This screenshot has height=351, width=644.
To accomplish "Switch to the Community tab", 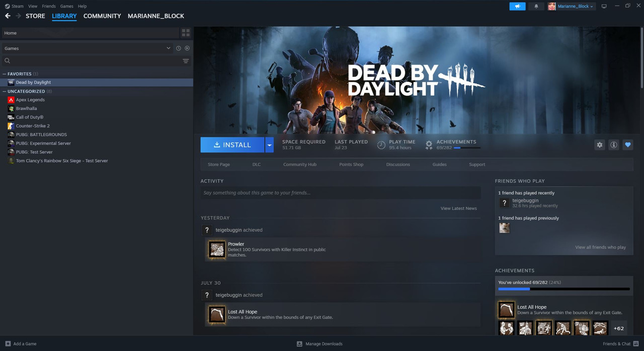I will [102, 16].
